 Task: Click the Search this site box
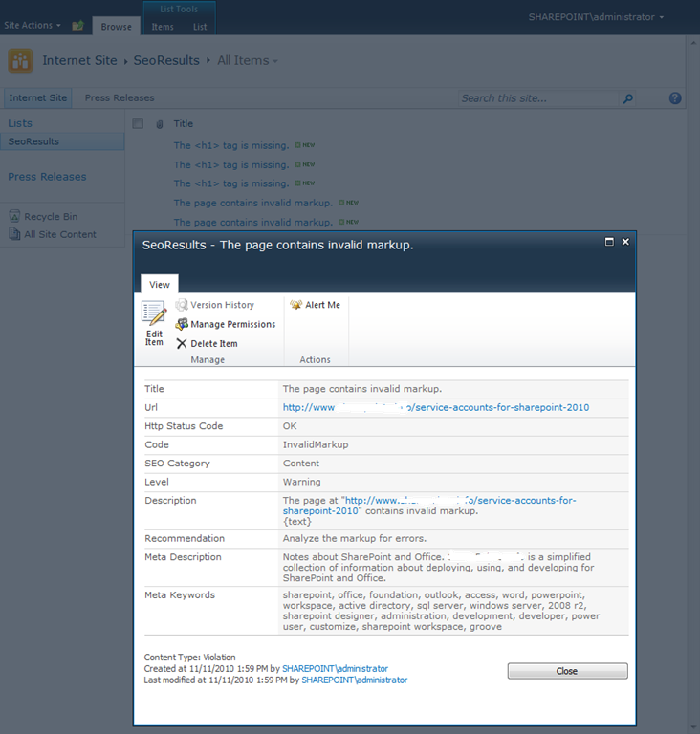coord(537,98)
